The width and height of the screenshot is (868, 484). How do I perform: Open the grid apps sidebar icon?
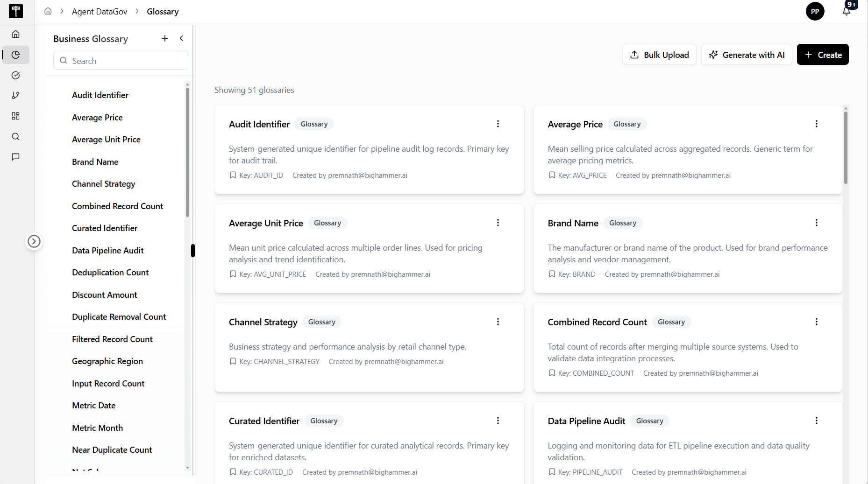click(x=15, y=116)
